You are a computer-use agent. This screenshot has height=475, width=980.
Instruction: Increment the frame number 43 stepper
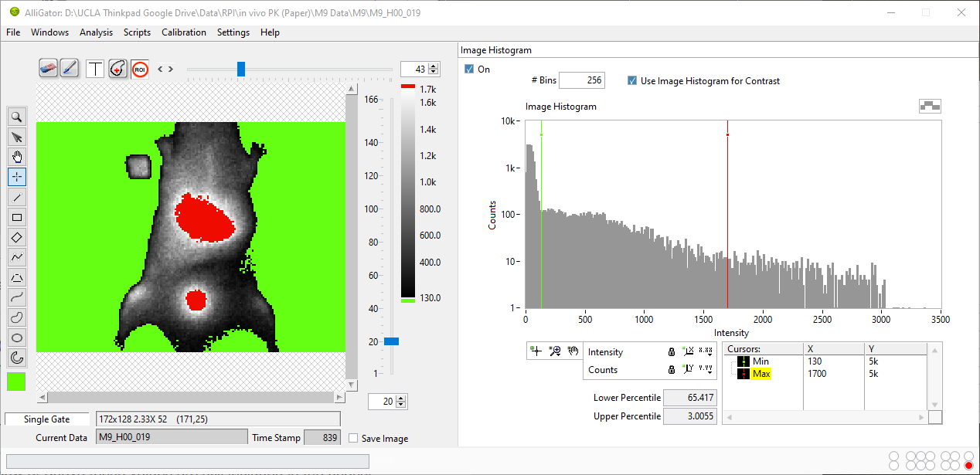[x=434, y=66]
